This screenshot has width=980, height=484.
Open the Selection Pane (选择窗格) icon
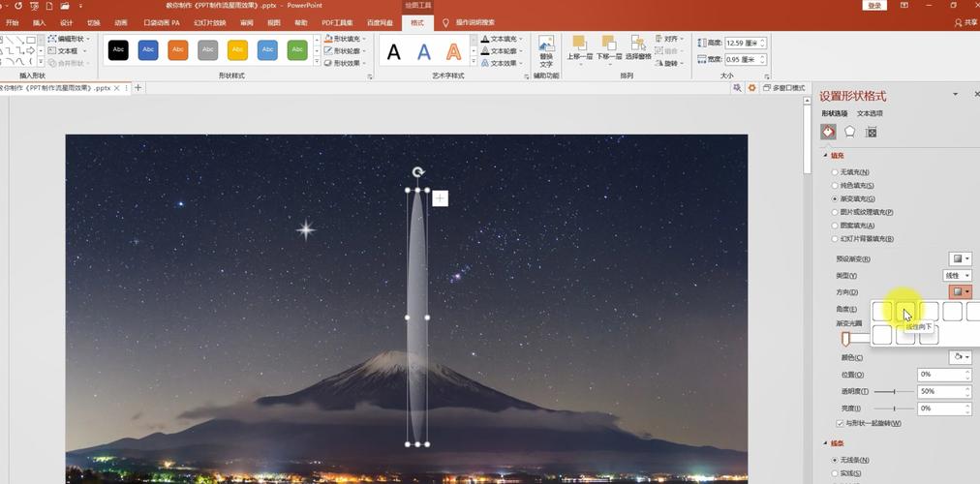point(638,45)
